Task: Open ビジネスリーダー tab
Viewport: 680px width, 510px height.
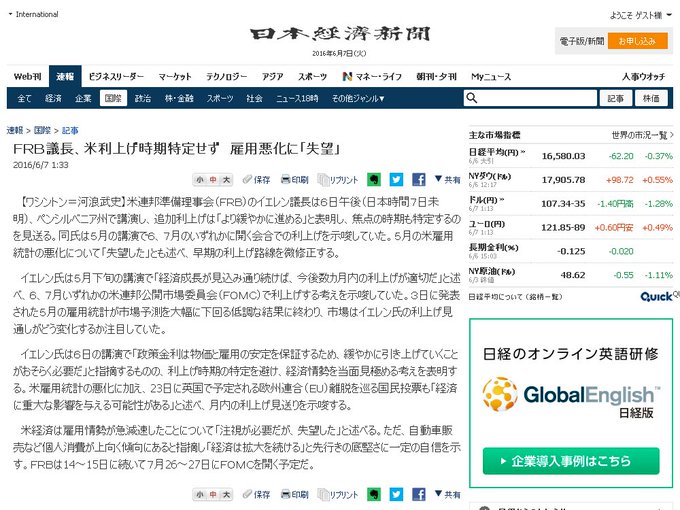Action: pos(116,77)
